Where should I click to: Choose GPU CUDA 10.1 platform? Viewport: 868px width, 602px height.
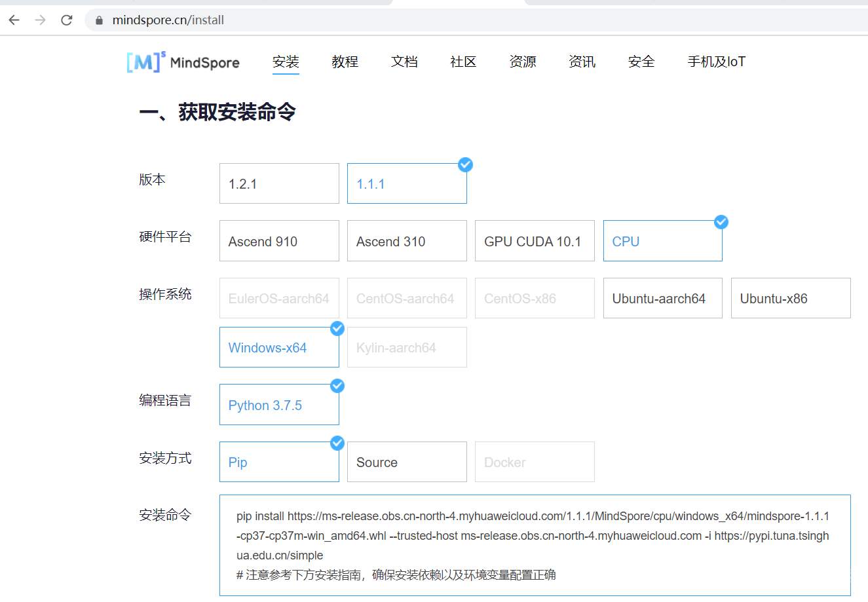535,241
